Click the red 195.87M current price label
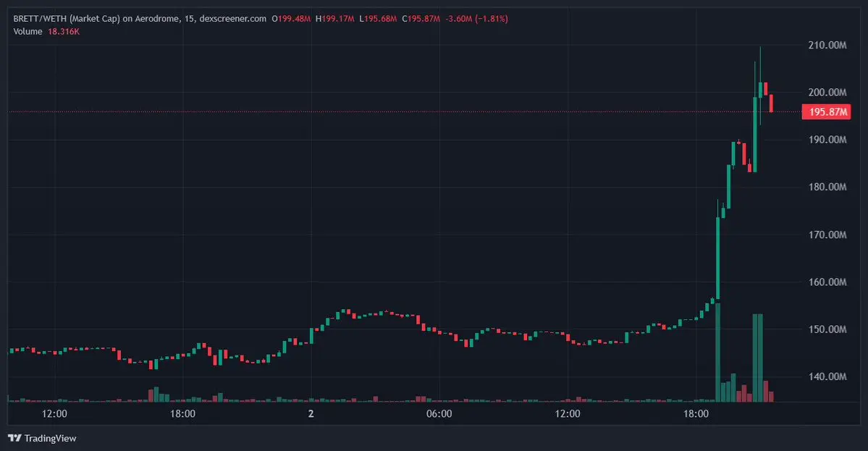 (827, 111)
